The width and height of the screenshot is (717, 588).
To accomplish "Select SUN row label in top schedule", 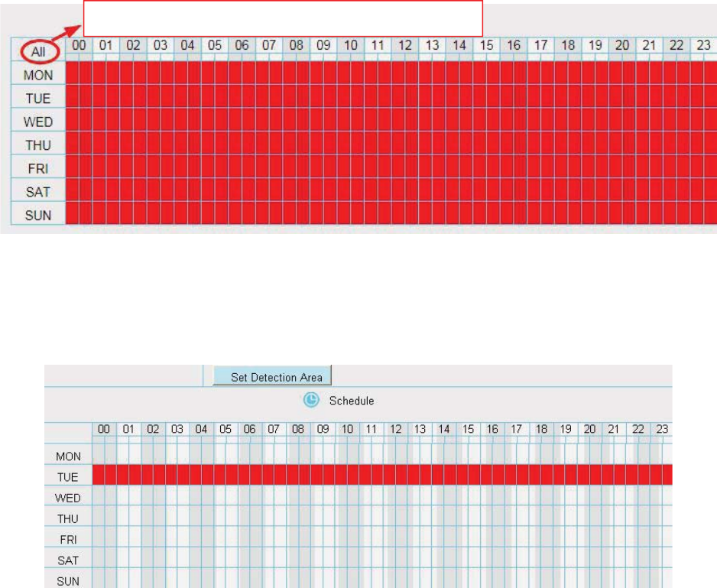I will (x=38, y=216).
